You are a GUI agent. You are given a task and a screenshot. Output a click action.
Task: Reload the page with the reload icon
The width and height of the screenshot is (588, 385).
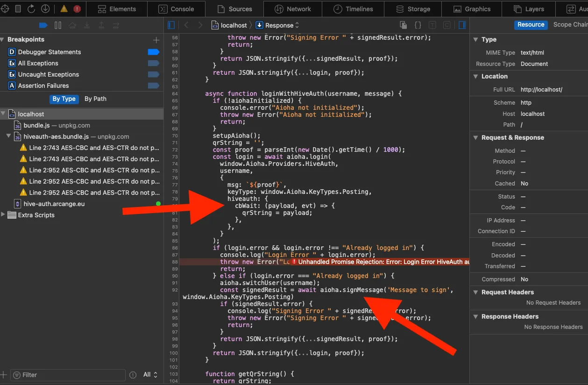point(31,8)
